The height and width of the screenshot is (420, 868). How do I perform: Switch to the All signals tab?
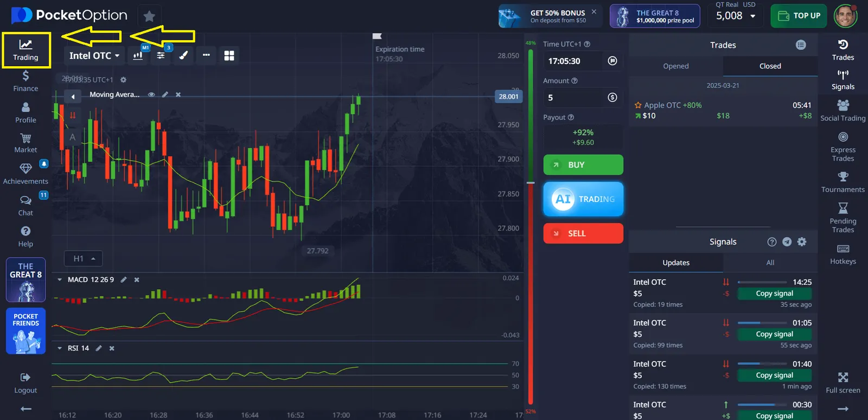(770, 263)
